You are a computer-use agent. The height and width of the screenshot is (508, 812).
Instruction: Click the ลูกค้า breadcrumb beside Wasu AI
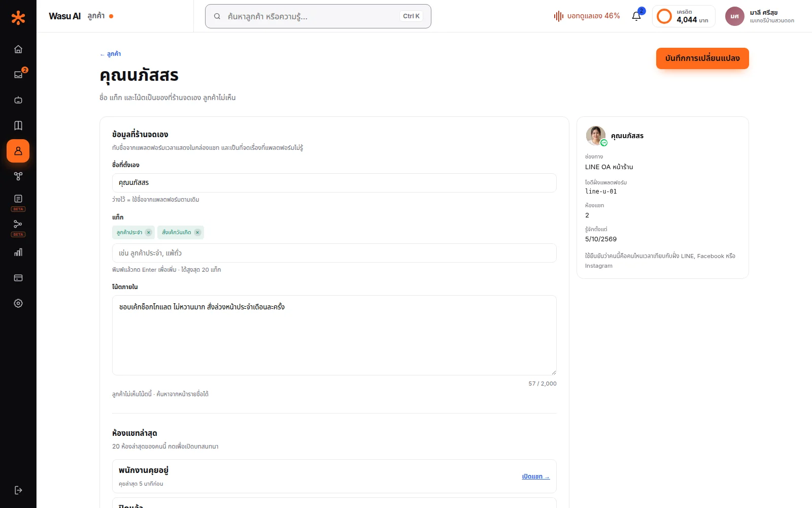point(96,16)
